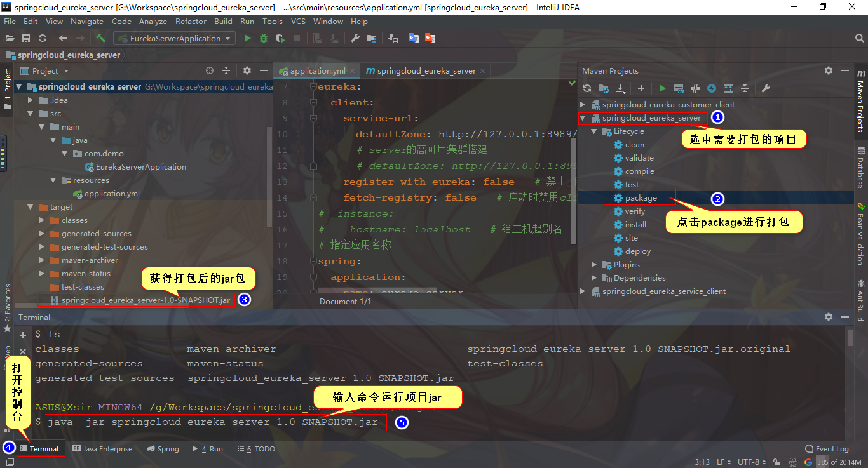Click the green Build project hammer icon

100,38
